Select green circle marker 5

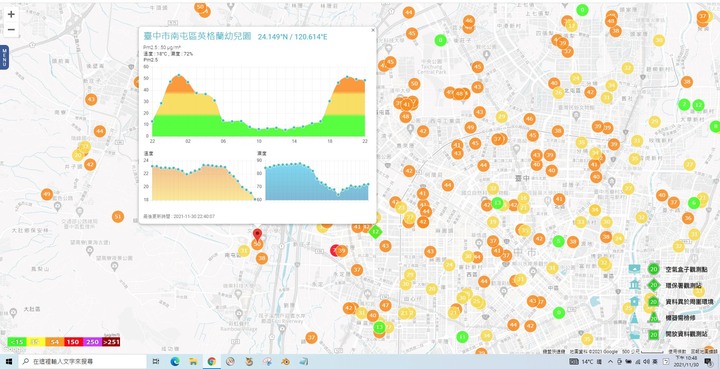(558, 241)
